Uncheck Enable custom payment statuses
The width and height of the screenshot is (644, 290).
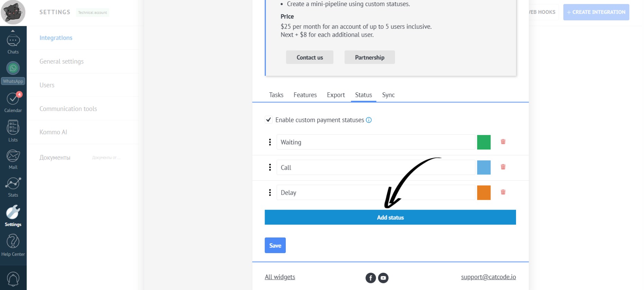pyautogui.click(x=268, y=120)
